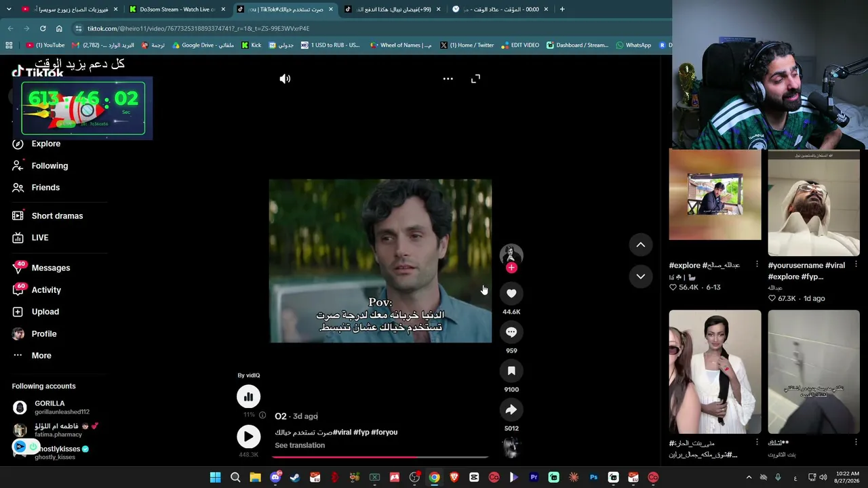868x488 pixels.
Task: Open the thumbnail of woman in white dress
Action: coord(715,371)
